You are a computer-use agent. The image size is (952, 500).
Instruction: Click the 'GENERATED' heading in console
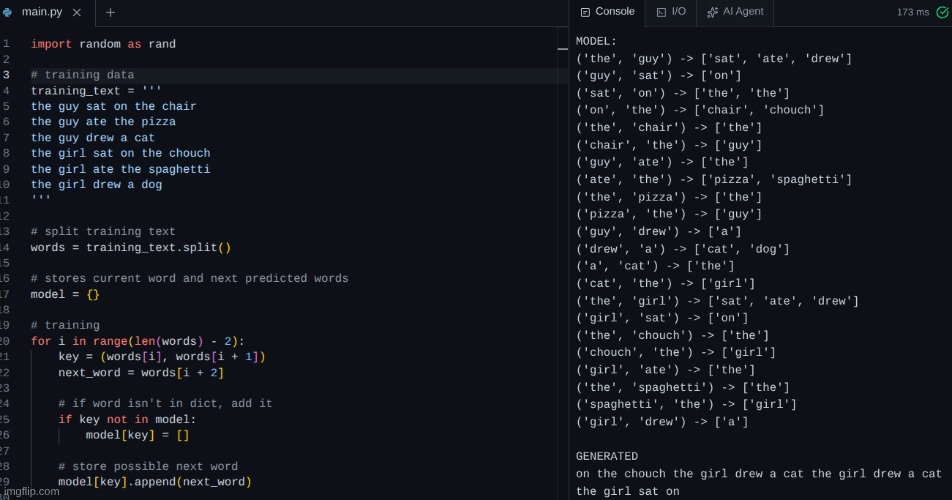point(607,456)
